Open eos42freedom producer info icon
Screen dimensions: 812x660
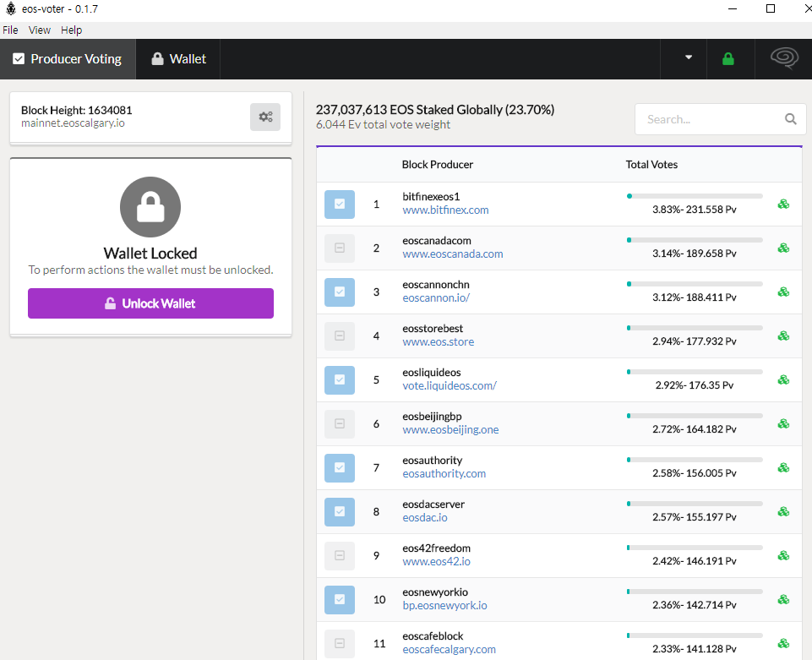[783, 556]
